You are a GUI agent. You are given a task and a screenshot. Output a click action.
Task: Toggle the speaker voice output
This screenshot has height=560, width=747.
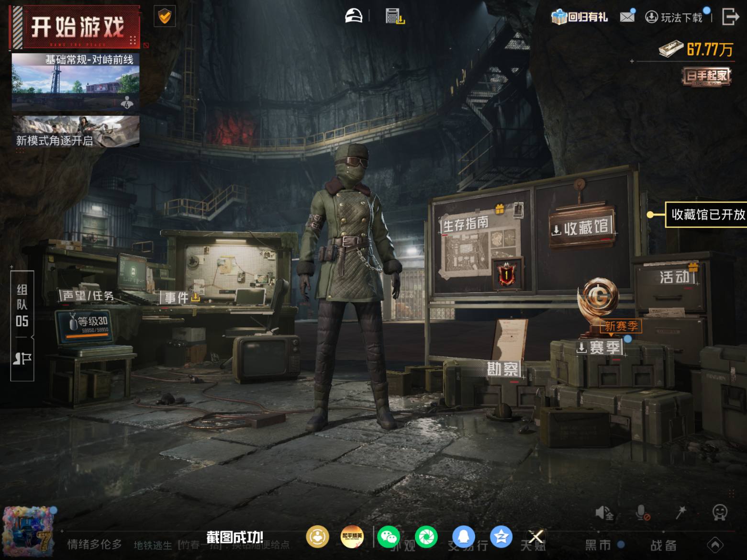pos(604,513)
